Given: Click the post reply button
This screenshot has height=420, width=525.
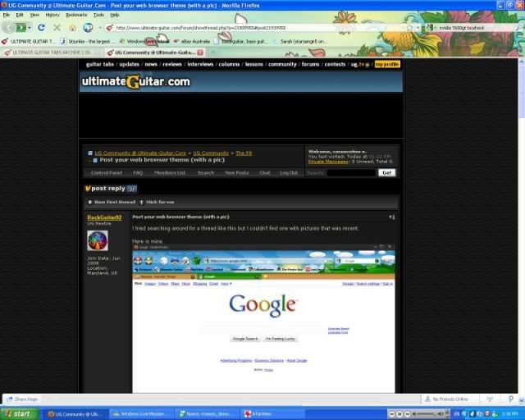Looking at the screenshot, I should 111,189.
